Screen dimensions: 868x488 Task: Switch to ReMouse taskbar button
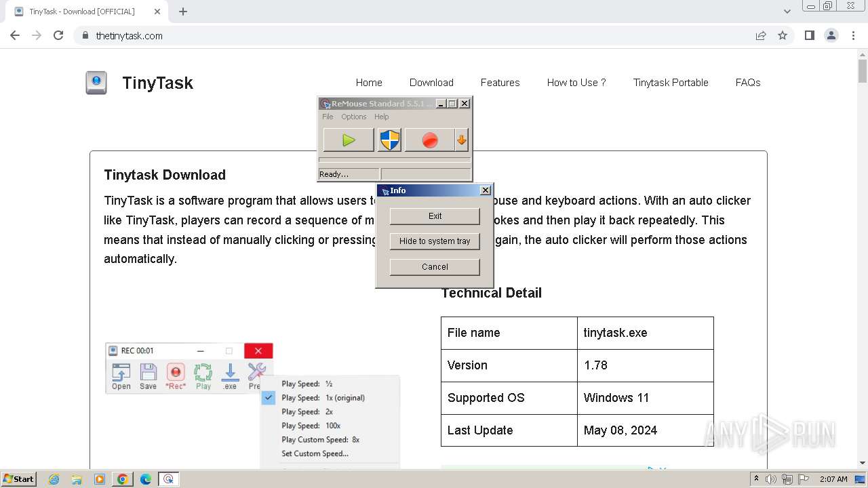pyautogui.click(x=168, y=479)
